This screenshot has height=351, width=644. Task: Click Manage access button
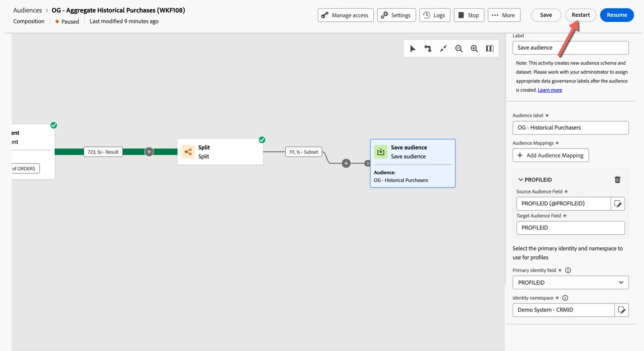coord(346,15)
